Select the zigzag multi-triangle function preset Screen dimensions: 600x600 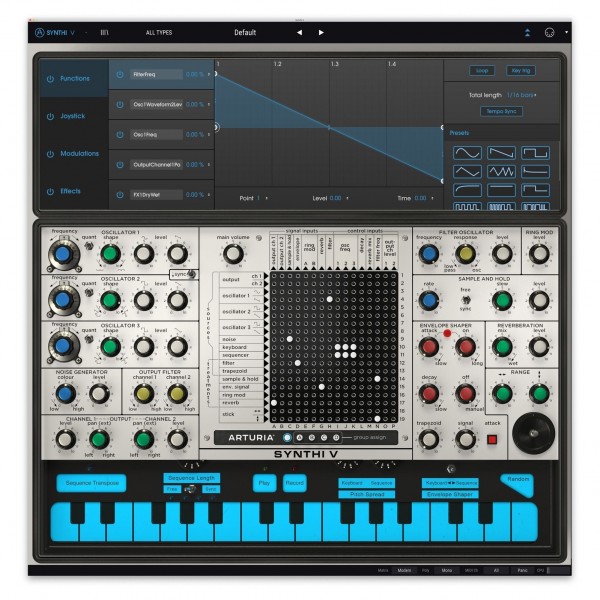click(x=501, y=171)
